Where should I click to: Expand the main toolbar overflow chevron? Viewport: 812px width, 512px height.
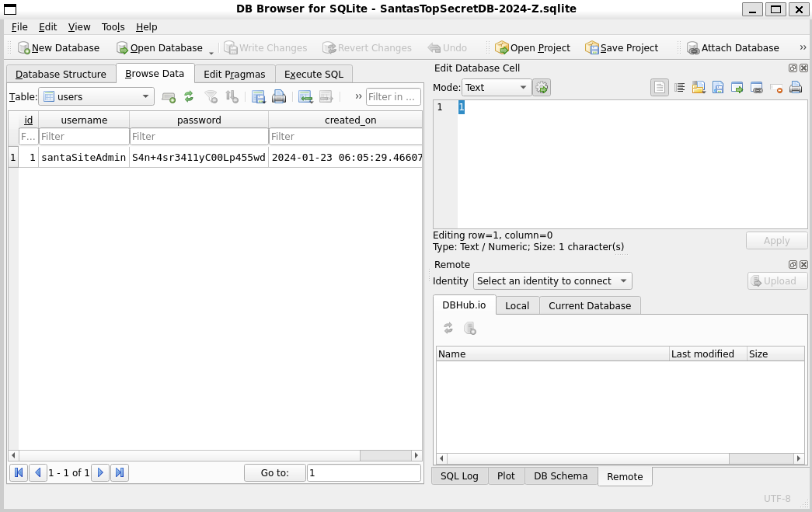tap(803, 47)
